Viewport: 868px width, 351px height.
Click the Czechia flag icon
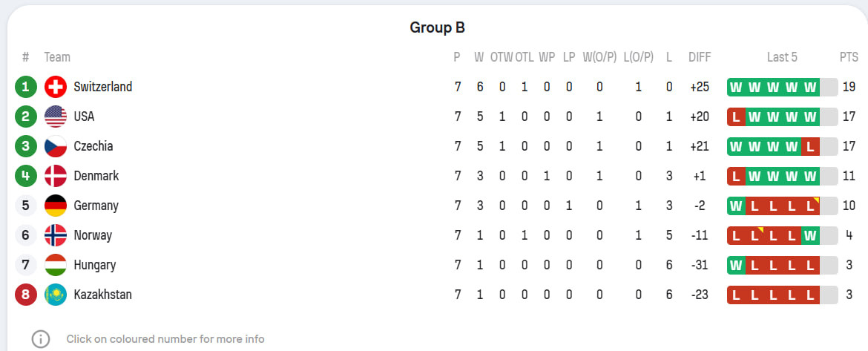56,146
